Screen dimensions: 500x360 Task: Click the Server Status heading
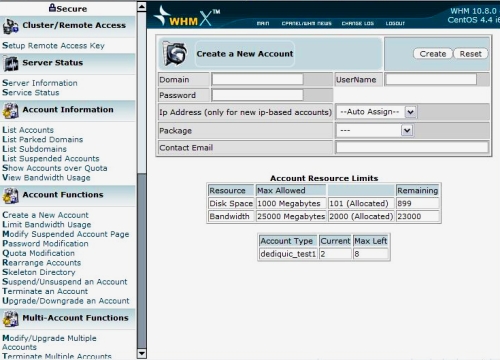click(53, 63)
